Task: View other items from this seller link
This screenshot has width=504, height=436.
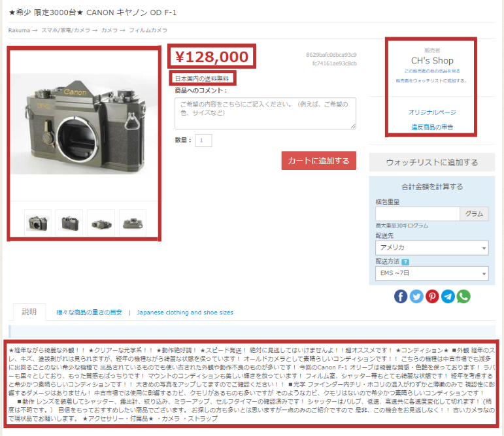Action: point(432,71)
